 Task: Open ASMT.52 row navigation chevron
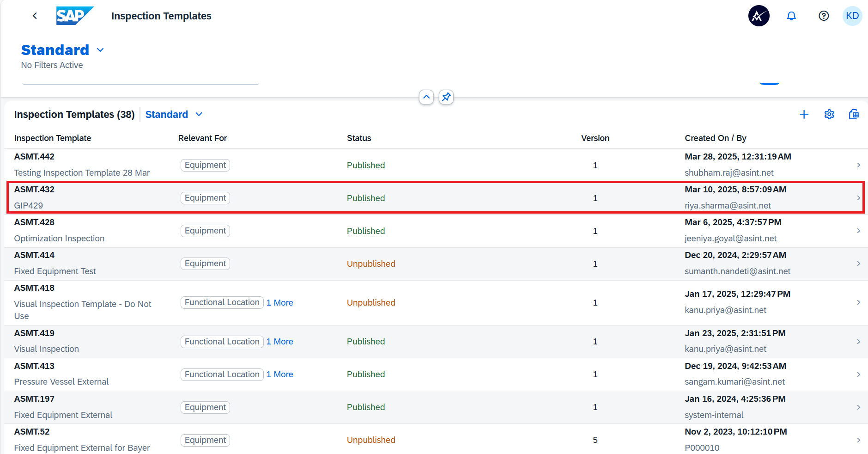tap(858, 440)
